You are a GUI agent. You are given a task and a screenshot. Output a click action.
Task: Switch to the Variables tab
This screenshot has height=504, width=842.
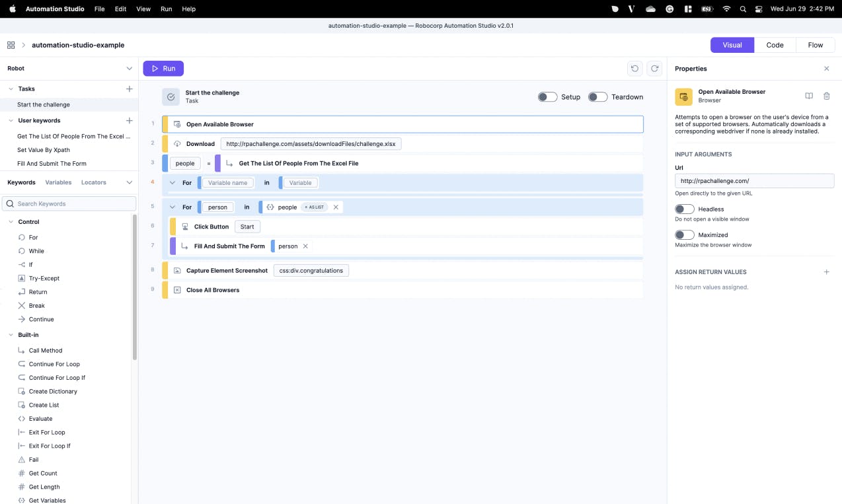click(x=58, y=182)
